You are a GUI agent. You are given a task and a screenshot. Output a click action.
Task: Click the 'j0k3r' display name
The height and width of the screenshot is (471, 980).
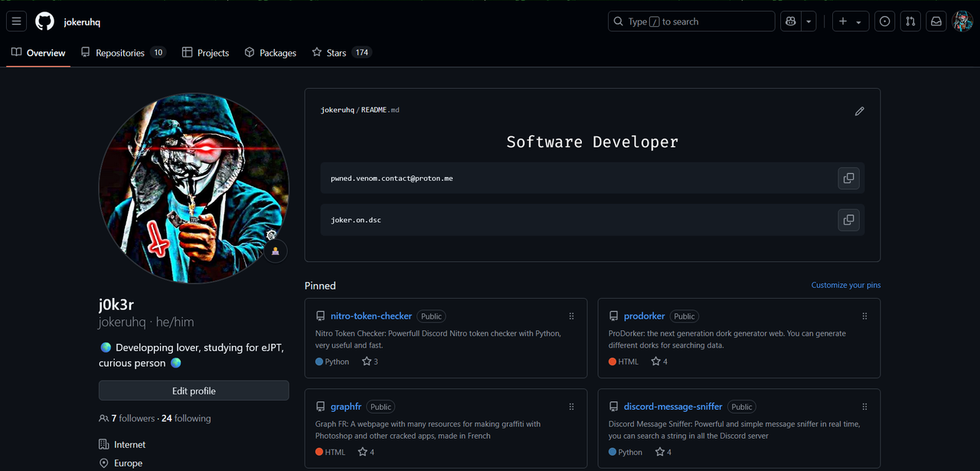(116, 305)
